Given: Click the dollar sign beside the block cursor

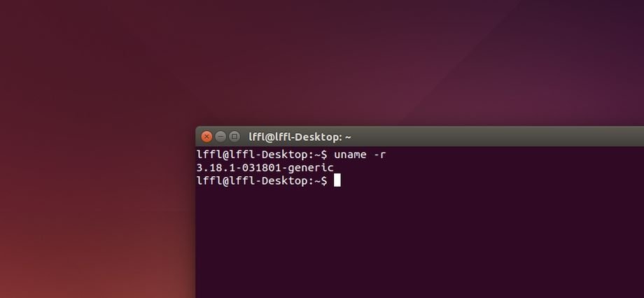Looking at the screenshot, I should pos(324,180).
